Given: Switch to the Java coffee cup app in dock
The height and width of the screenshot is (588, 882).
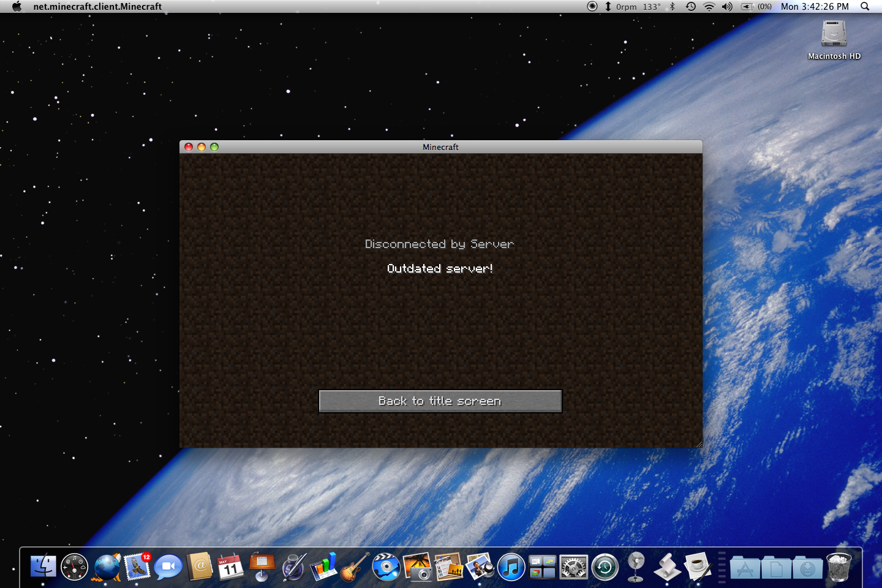Looking at the screenshot, I should [698, 567].
